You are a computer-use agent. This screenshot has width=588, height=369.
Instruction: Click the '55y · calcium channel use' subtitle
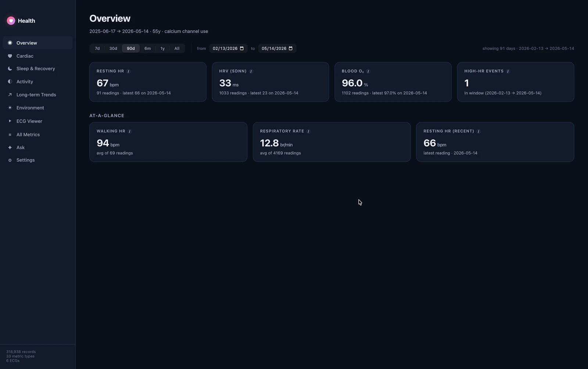tap(180, 32)
